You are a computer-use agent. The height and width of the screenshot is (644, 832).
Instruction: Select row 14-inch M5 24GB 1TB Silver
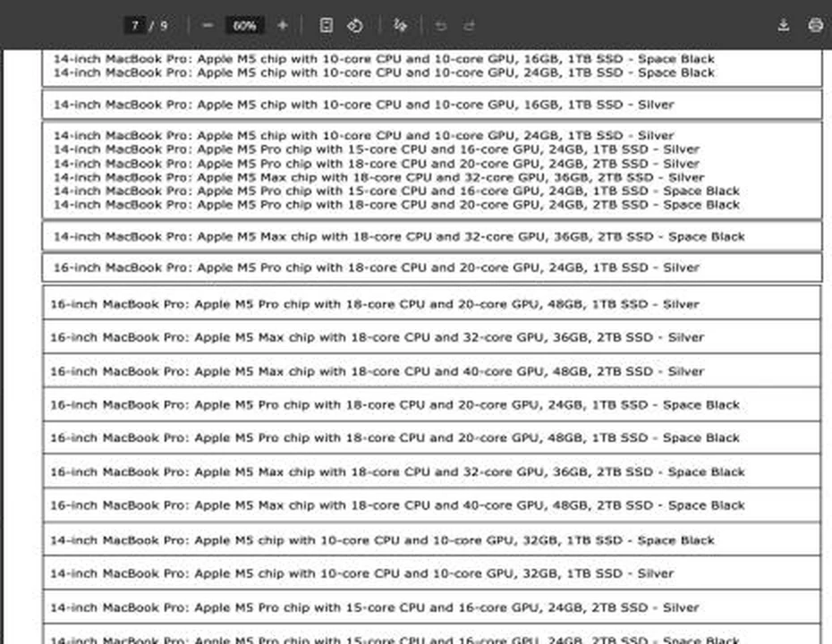pyautogui.click(x=363, y=135)
